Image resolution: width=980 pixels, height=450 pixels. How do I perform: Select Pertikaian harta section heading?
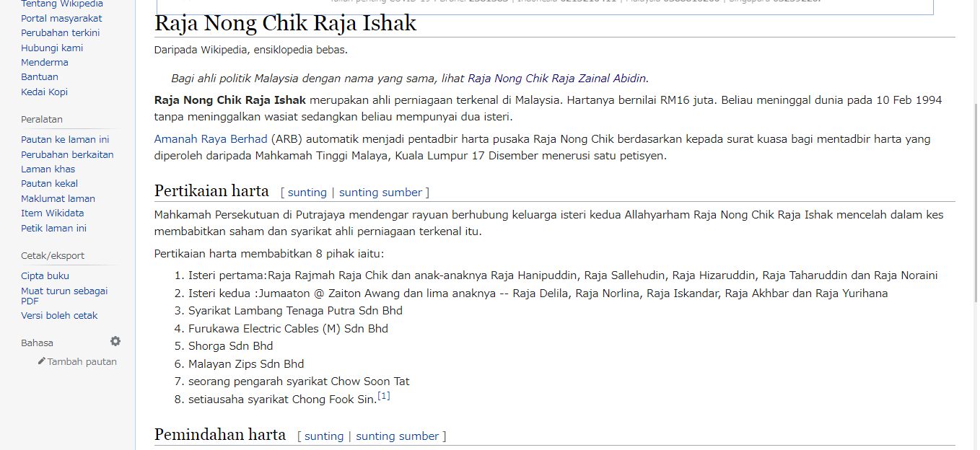(211, 191)
